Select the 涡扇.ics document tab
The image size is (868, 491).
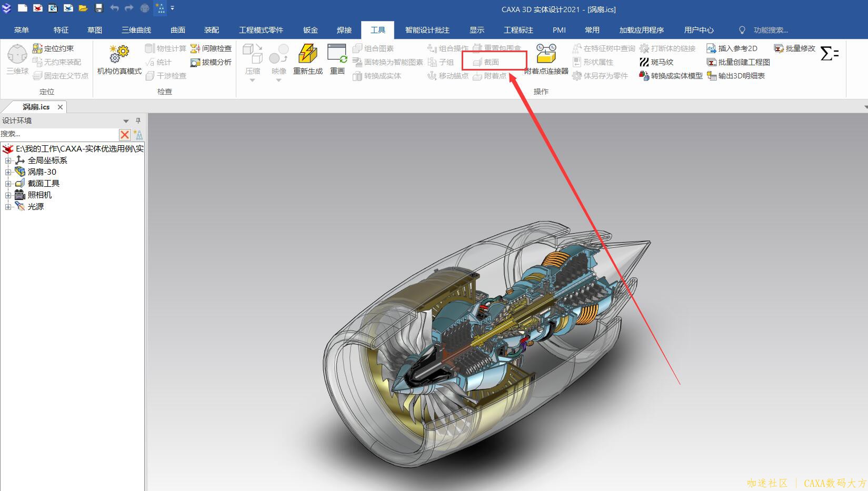coord(36,107)
